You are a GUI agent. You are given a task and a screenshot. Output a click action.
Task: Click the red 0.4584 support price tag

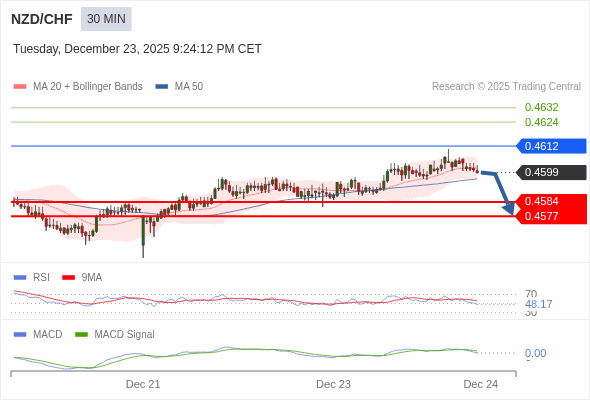tap(552, 201)
